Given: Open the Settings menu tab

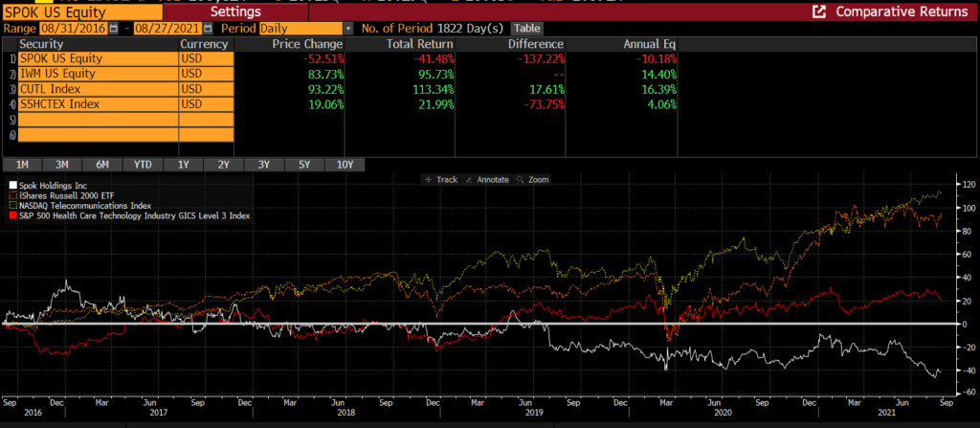Looking at the screenshot, I should (x=235, y=11).
